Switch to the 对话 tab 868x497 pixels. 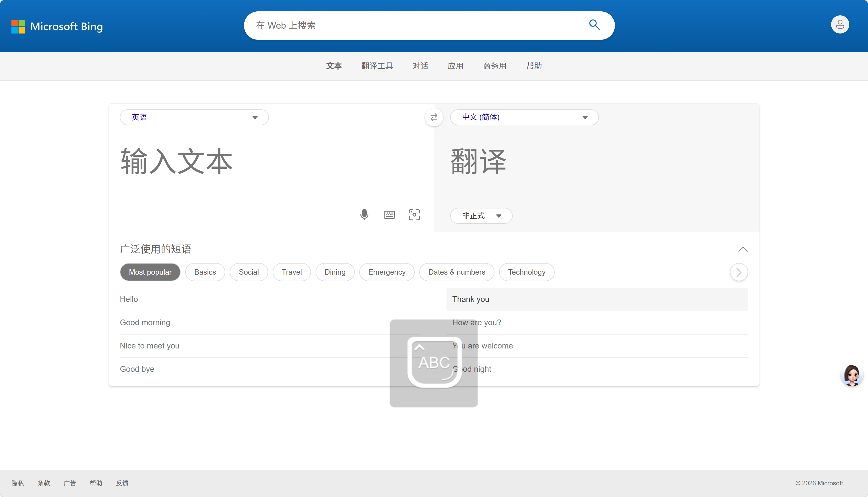420,66
